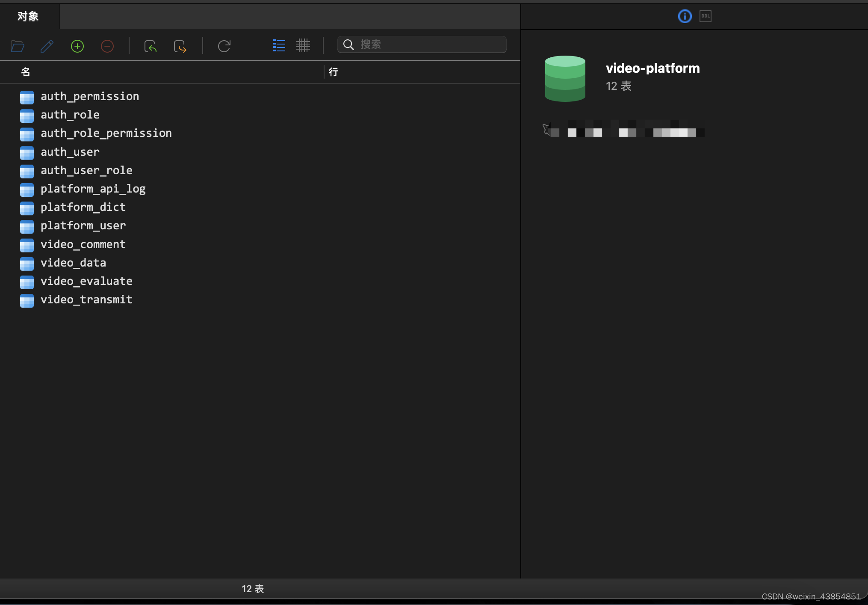
Task: Select the platform_api_log table
Action: point(93,189)
